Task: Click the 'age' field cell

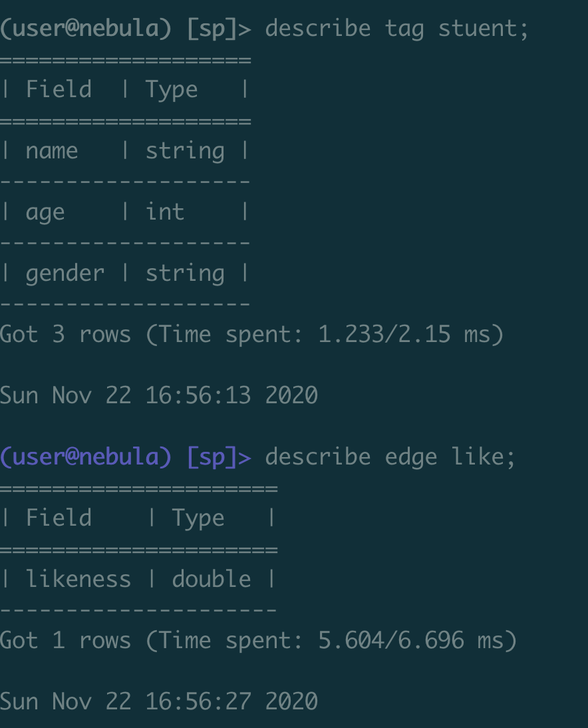Action: tap(45, 212)
